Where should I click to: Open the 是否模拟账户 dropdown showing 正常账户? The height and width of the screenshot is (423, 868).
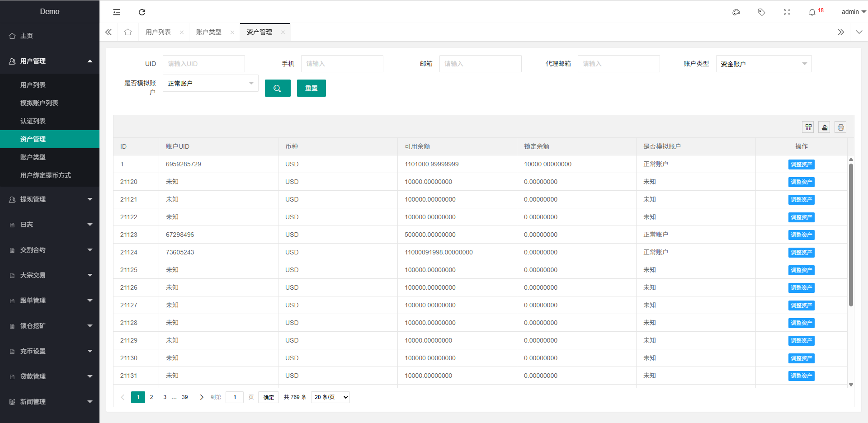pyautogui.click(x=210, y=84)
